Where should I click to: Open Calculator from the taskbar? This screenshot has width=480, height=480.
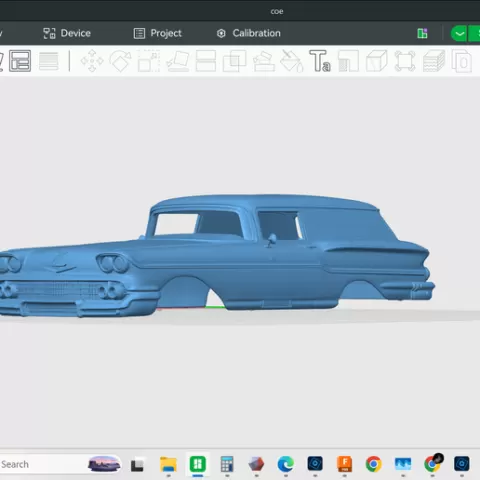coord(227,464)
